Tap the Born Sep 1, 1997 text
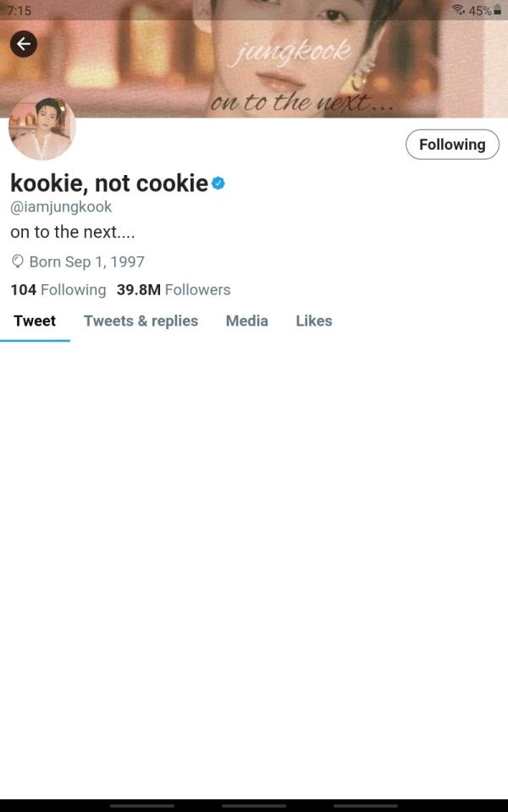 pos(86,262)
